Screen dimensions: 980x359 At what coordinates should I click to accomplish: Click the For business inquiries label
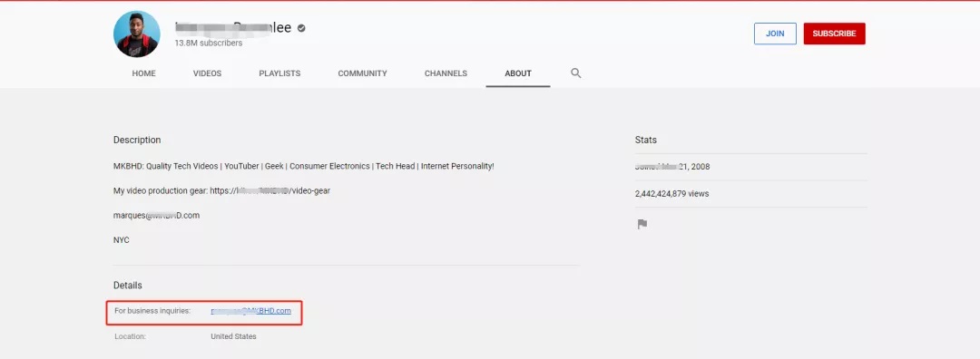coord(152,310)
